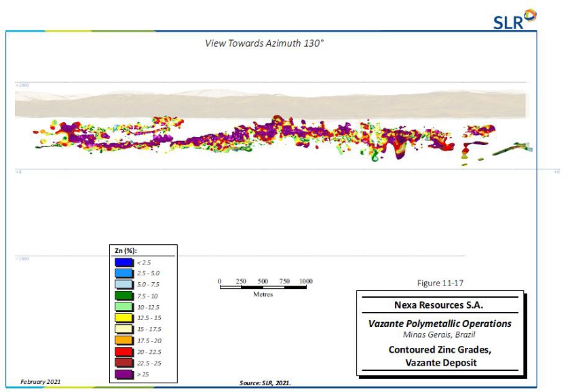Click the 'Source: SLR, 2021.' footnote
This screenshot has width=570, height=392.
coord(265,383)
